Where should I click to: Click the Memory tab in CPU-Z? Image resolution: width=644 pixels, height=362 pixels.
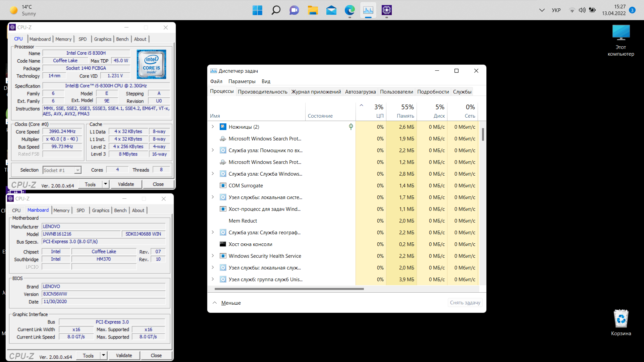(63, 39)
